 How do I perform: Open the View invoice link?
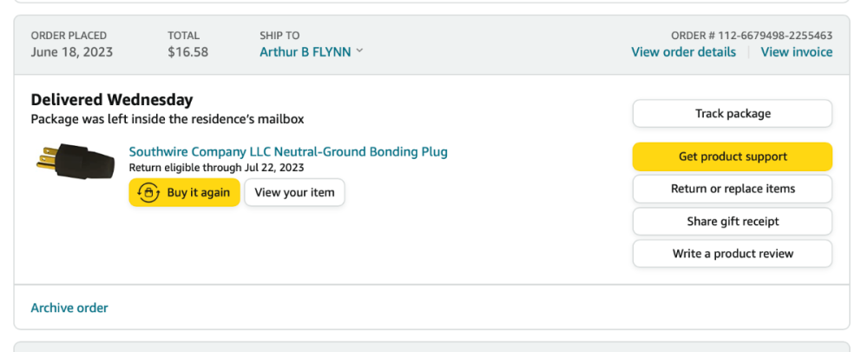796,52
